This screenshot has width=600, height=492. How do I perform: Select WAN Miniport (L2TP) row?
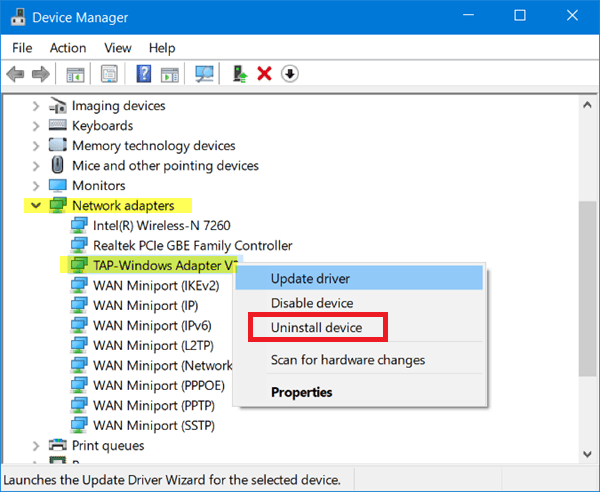pos(153,345)
